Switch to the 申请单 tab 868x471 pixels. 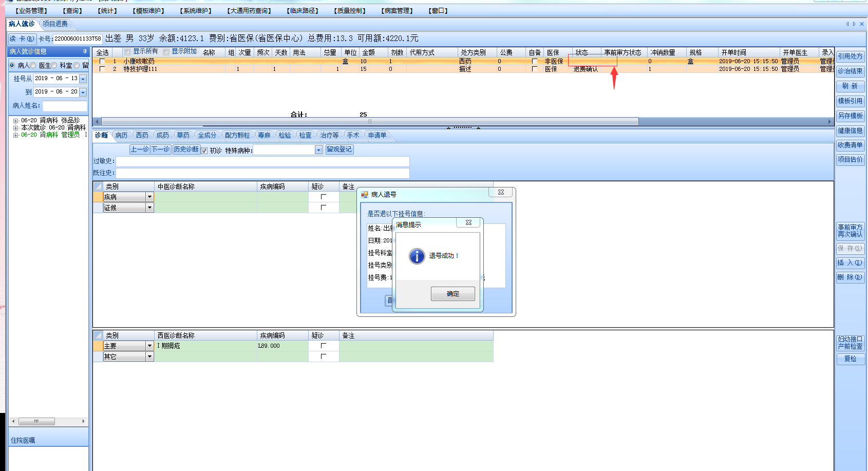point(377,135)
